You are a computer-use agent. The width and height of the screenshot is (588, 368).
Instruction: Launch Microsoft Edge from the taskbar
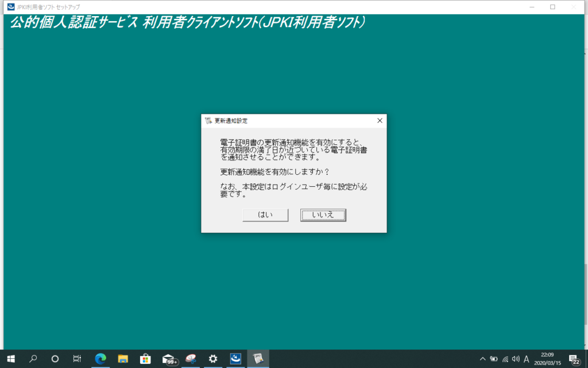[100, 359]
